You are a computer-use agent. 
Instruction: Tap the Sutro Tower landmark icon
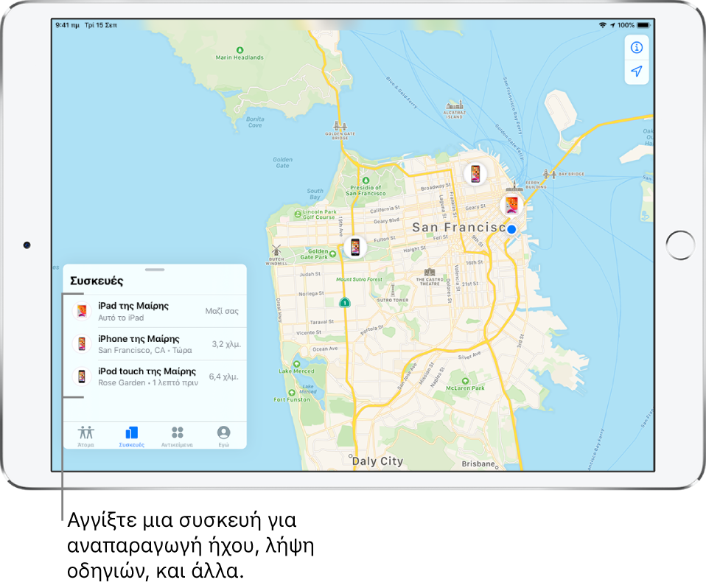click(x=393, y=290)
